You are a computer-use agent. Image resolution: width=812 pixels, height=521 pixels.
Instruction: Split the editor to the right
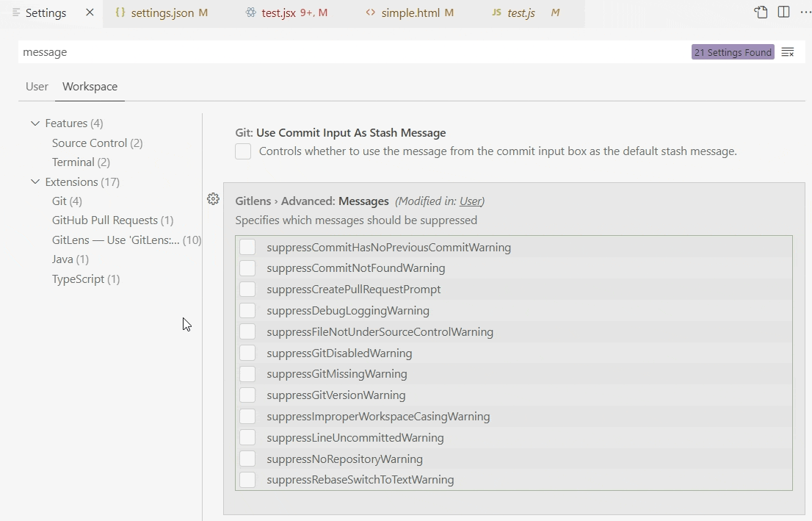783,12
